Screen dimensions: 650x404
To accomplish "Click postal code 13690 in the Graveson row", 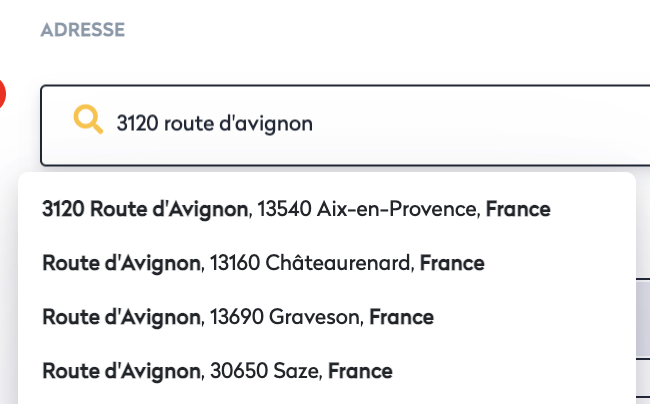I will (x=234, y=318).
